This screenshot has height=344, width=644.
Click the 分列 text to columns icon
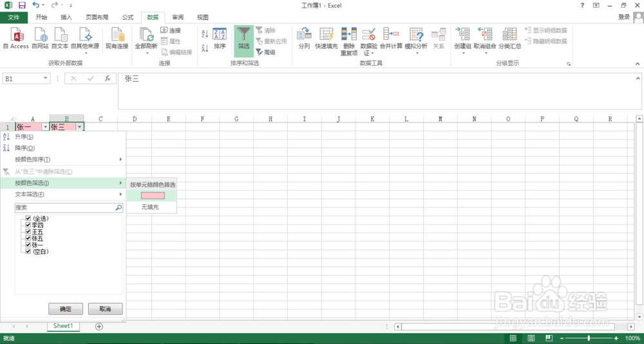pos(304,35)
